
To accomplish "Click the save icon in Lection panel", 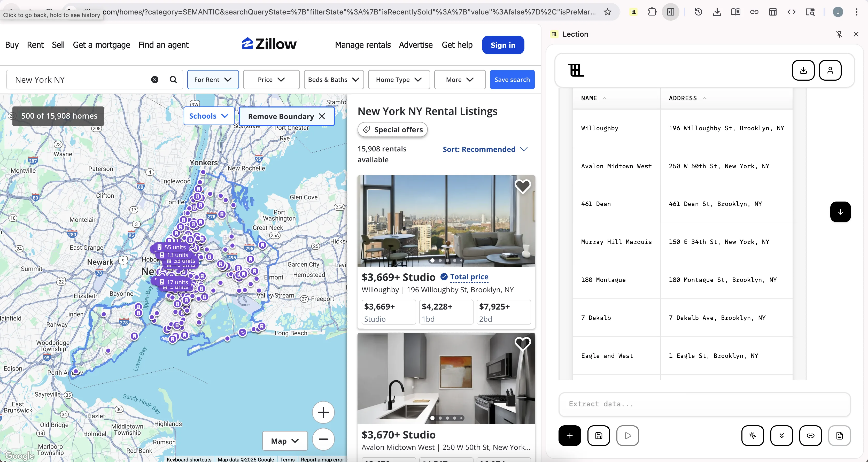I will [599, 435].
